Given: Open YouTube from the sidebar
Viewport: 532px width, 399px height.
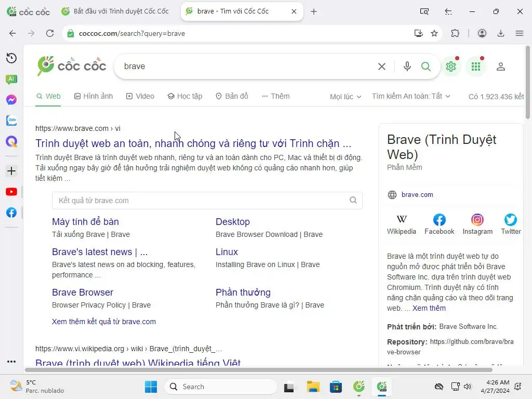Looking at the screenshot, I should click(11, 192).
